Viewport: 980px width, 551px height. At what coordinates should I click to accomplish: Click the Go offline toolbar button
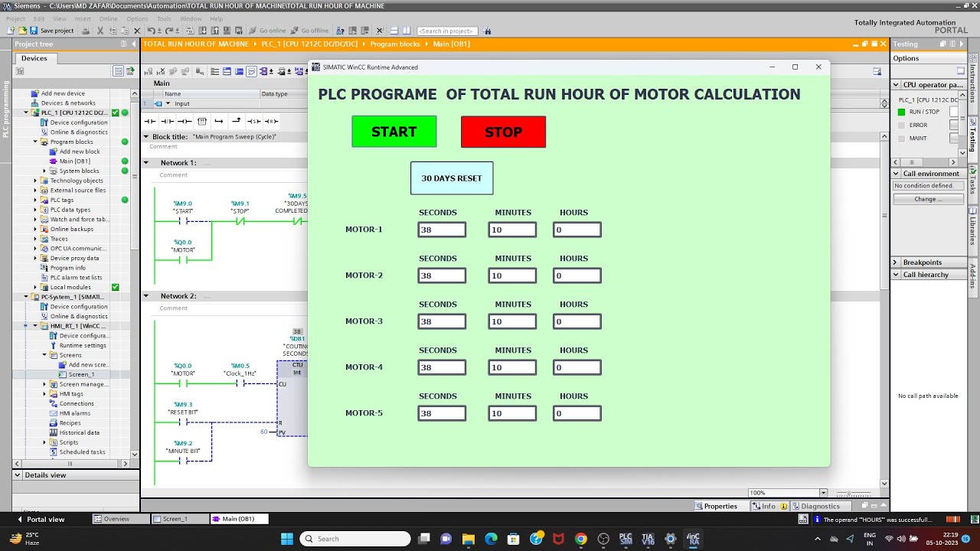pos(309,31)
